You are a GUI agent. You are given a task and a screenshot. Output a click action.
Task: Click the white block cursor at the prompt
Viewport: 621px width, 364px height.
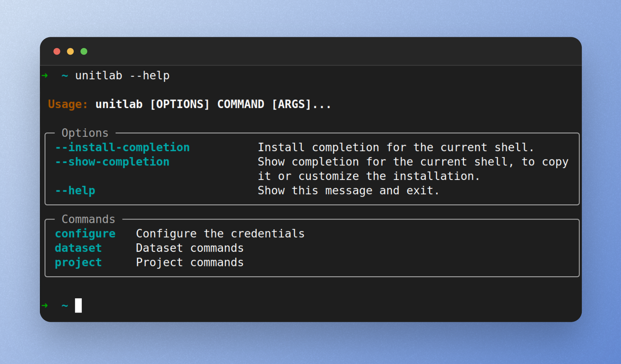click(x=78, y=306)
